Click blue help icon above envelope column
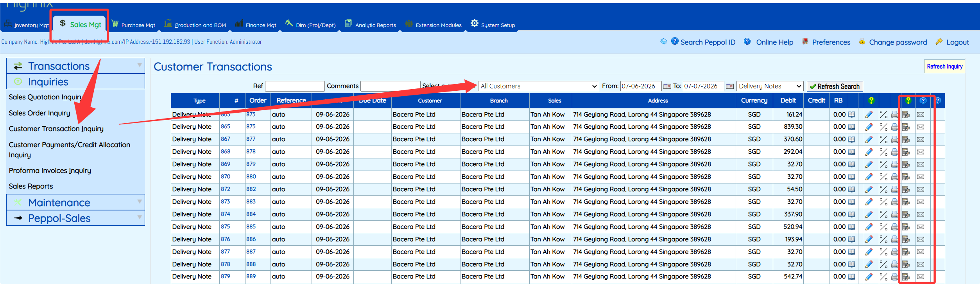Image resolution: width=980 pixels, height=284 pixels. click(x=923, y=101)
